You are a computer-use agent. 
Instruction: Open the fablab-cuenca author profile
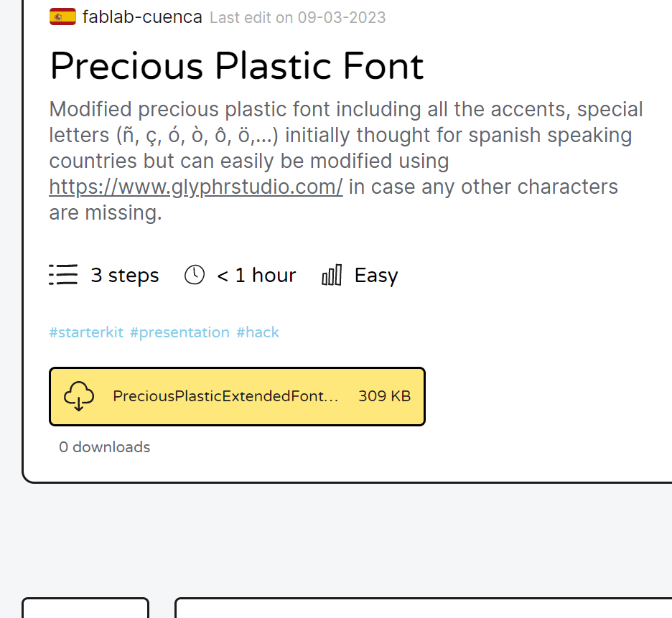click(x=142, y=17)
